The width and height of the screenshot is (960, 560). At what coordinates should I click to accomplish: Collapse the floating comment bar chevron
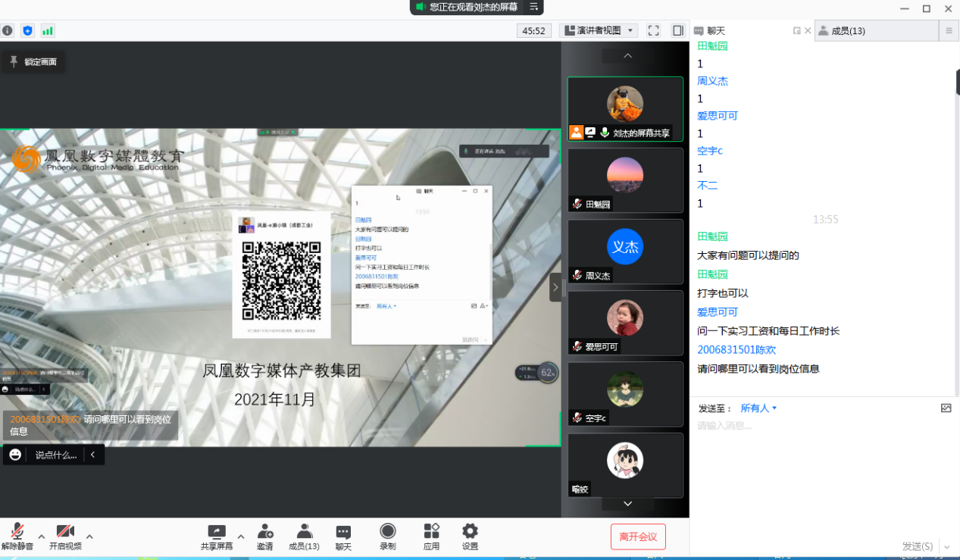coord(92,455)
